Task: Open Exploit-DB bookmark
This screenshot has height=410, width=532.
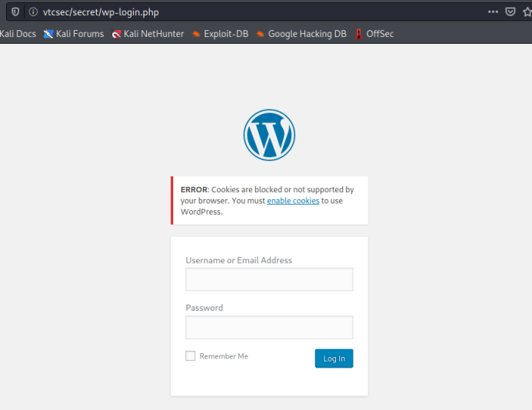Action: pos(220,34)
